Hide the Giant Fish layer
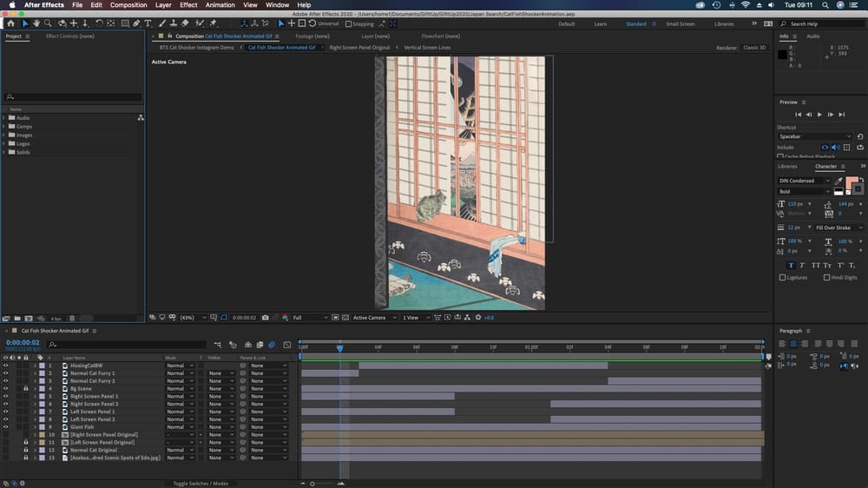Viewport: 868px width, 488px height. point(5,427)
